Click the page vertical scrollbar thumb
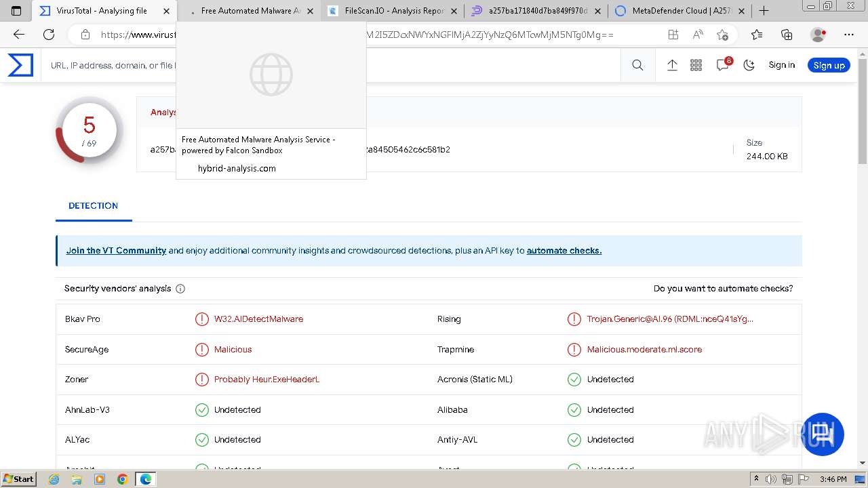This screenshot has height=488, width=868. [x=863, y=112]
